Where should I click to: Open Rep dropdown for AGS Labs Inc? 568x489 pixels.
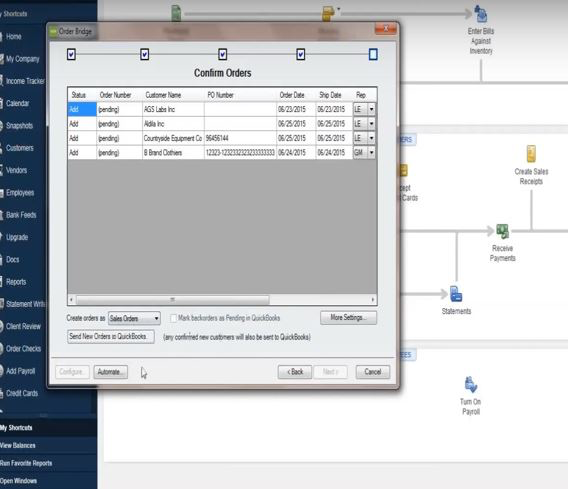click(x=371, y=109)
